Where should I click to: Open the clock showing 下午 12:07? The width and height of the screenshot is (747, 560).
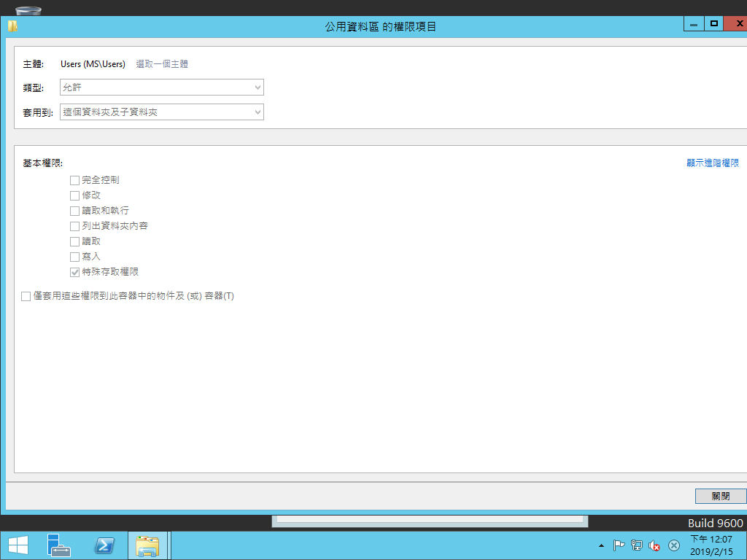coord(711,545)
